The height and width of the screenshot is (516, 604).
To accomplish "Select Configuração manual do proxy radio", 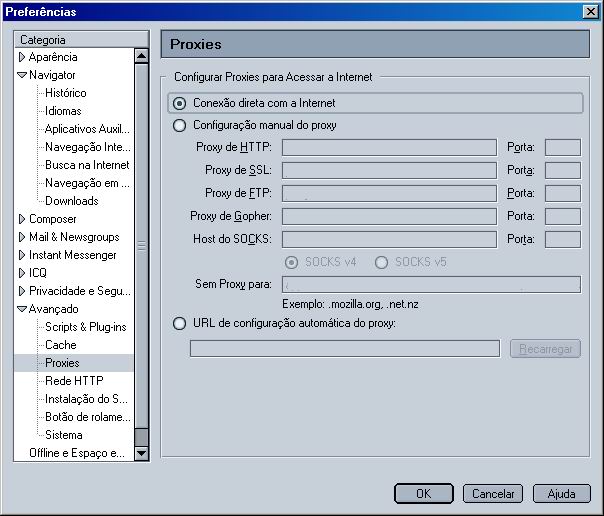I will coord(180,125).
